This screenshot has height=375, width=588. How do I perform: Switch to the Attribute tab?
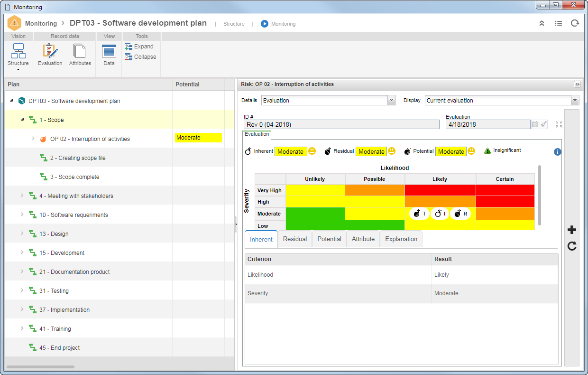(363, 239)
